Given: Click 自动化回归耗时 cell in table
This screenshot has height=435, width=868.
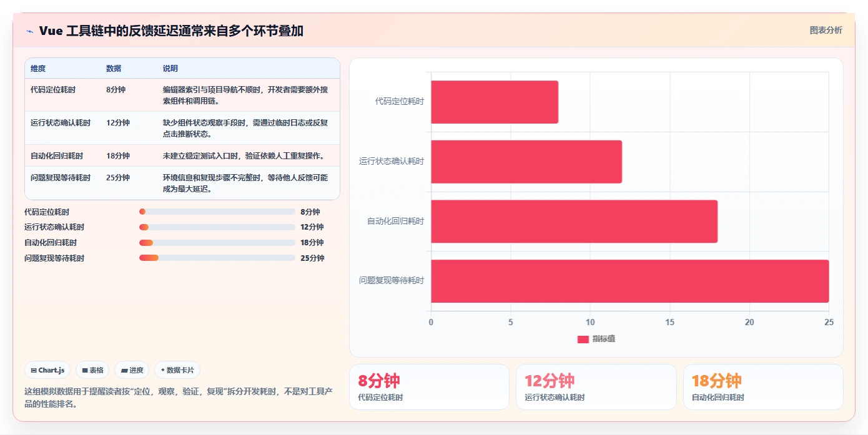Looking at the screenshot, I should pyautogui.click(x=57, y=156).
